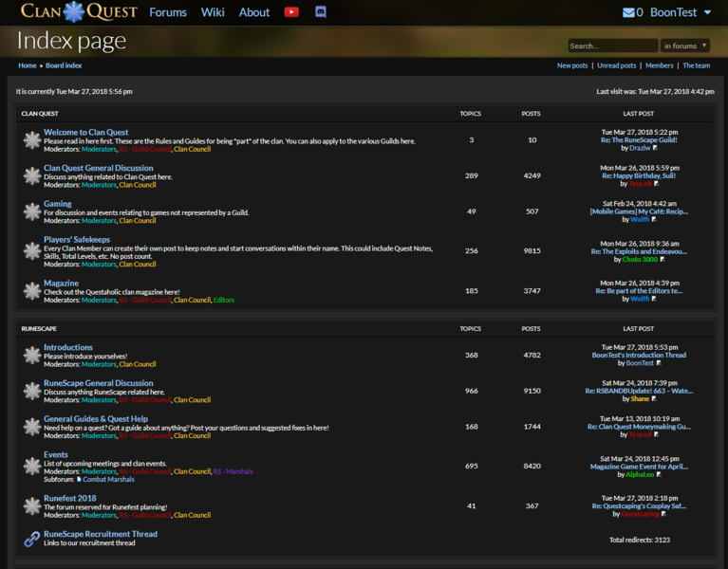728x569 pixels.
Task: Open RuneScape Recruitment Thread link
Action: click(x=101, y=534)
